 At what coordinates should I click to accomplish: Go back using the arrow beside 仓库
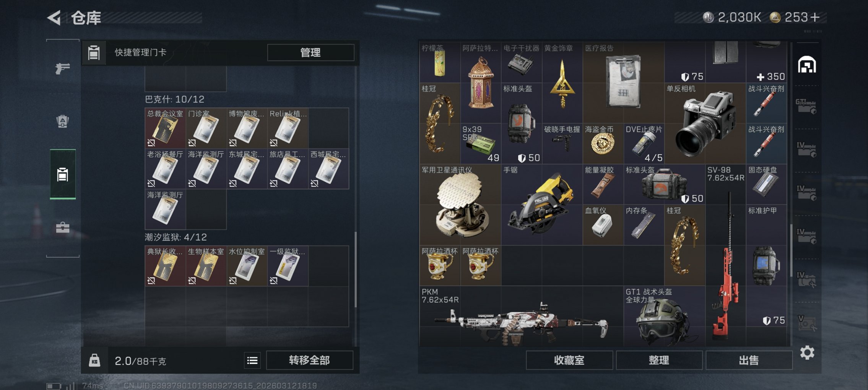click(x=54, y=18)
